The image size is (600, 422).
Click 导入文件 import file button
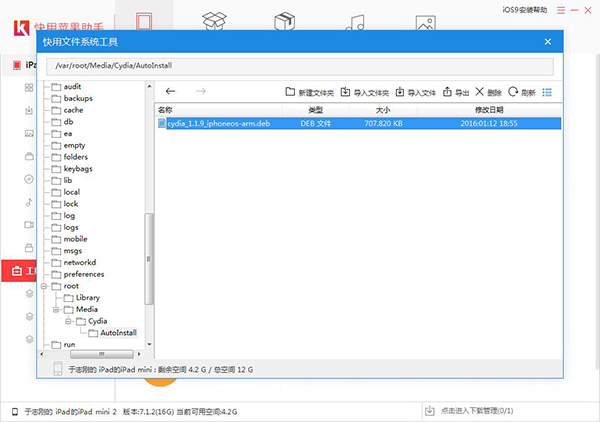click(416, 92)
